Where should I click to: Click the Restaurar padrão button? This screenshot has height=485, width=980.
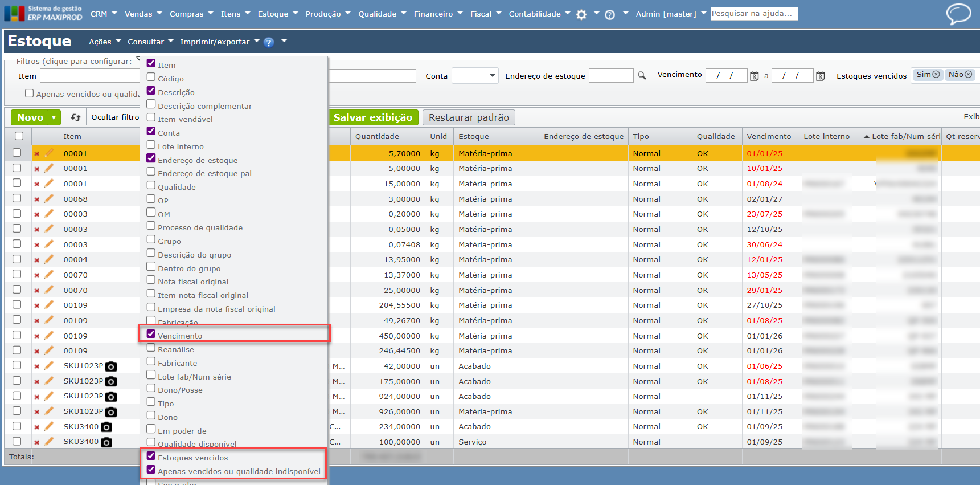click(x=469, y=117)
